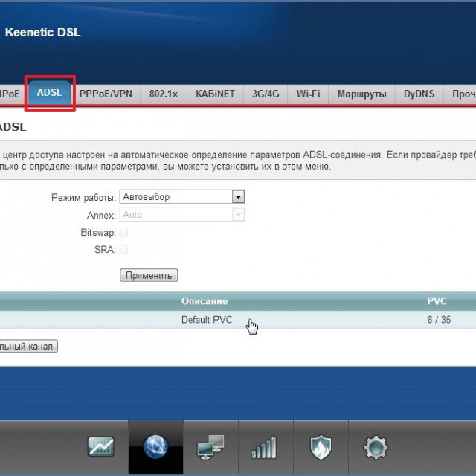Click the Keenetic DSL title

(x=43, y=32)
